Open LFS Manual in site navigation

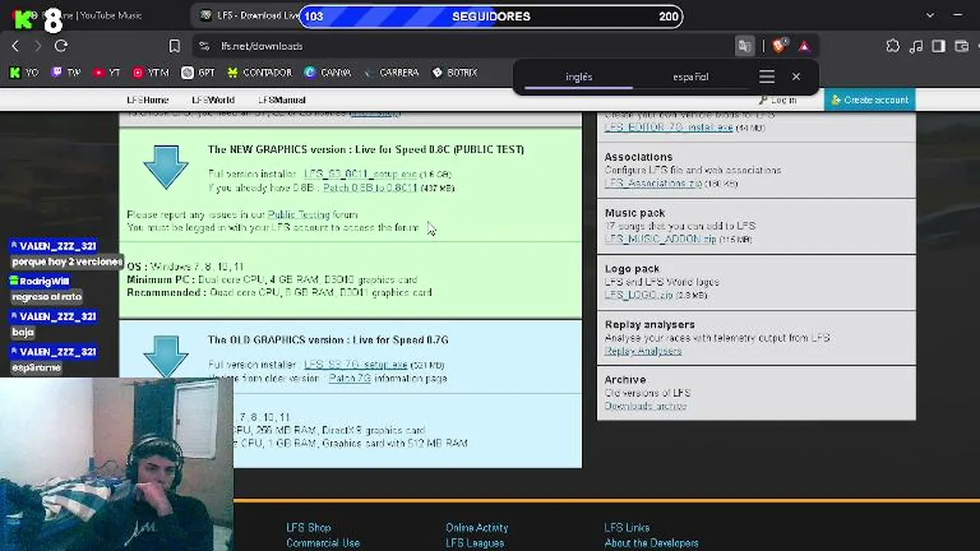[x=282, y=99]
